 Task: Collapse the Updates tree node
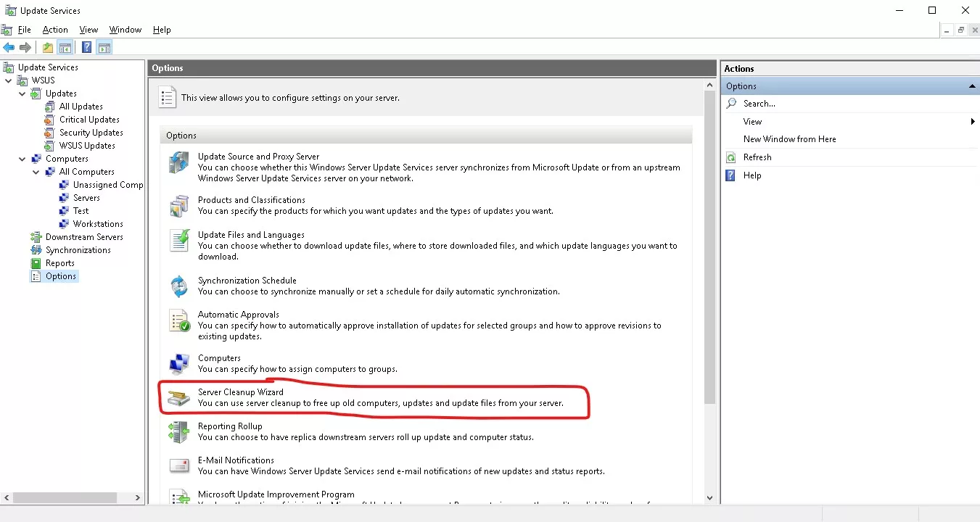pyautogui.click(x=22, y=94)
